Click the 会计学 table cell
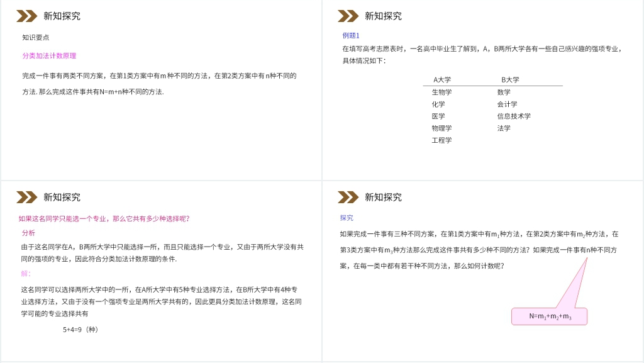 tap(508, 104)
